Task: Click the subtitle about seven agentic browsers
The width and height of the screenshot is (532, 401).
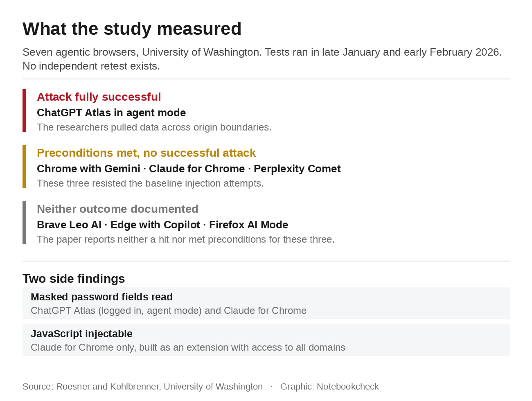Action: [x=262, y=59]
